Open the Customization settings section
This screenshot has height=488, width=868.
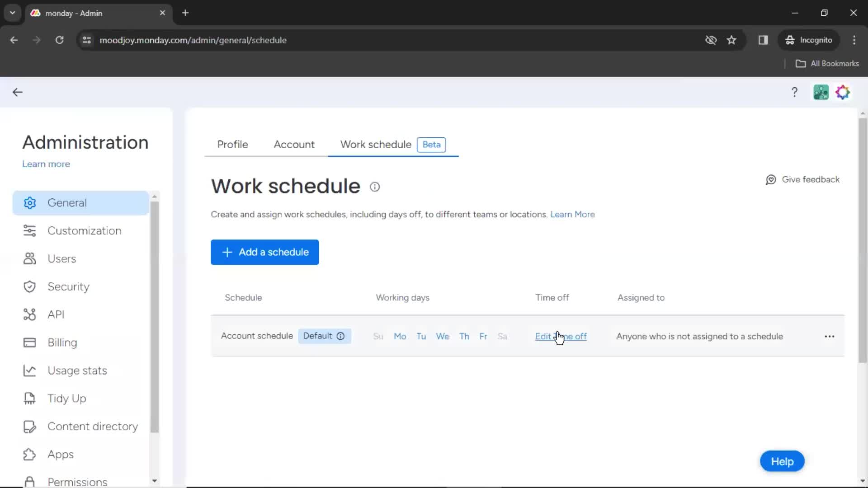tap(84, 230)
